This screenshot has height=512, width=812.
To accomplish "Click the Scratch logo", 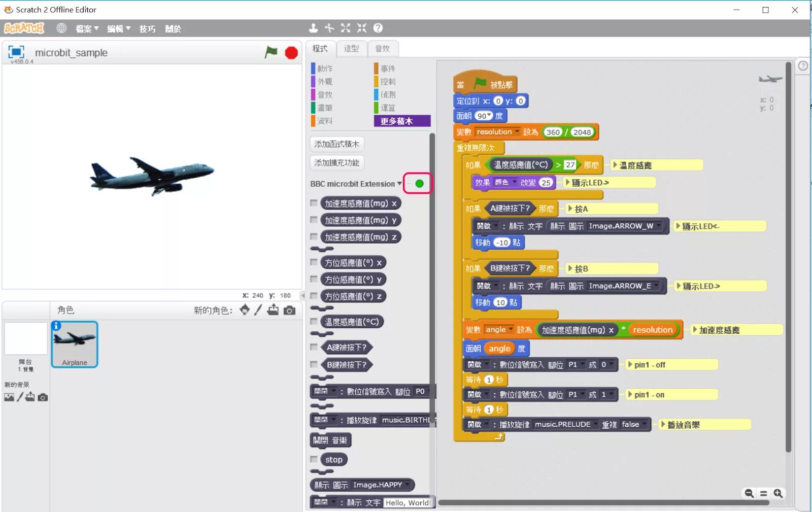I will pos(24,28).
